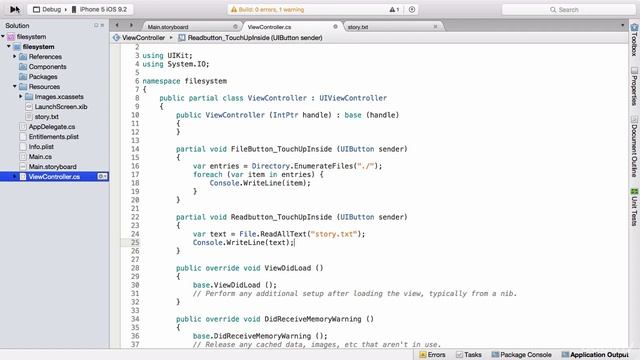
Task: Open Main.cs in the tree
Action: 40,157
